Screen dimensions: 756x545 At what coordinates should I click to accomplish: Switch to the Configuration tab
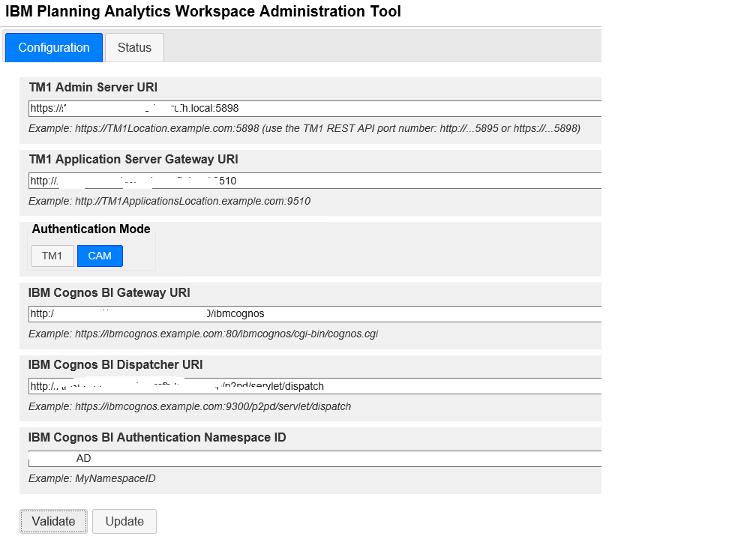[x=54, y=48]
